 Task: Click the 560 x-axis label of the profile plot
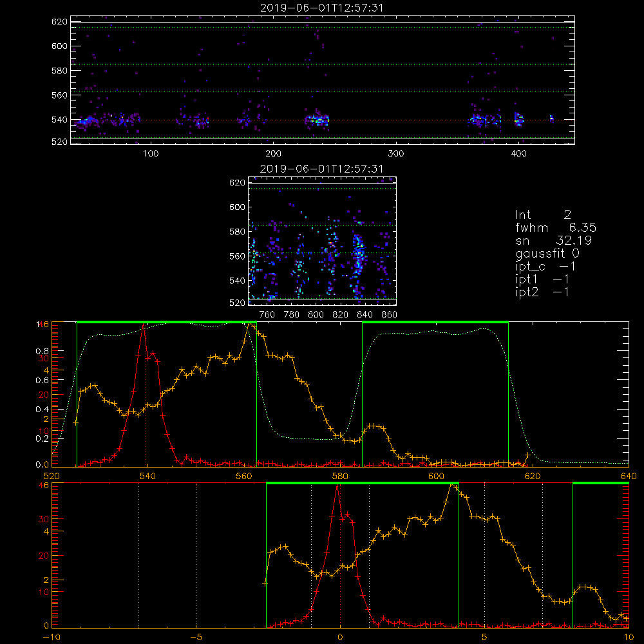[x=244, y=476]
